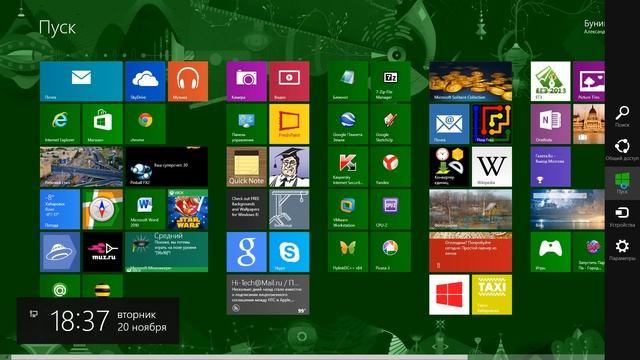Screen dimensions: 640x360
Task: Launch the Chrome browser tile
Action: pyautogui.click(x=145, y=124)
